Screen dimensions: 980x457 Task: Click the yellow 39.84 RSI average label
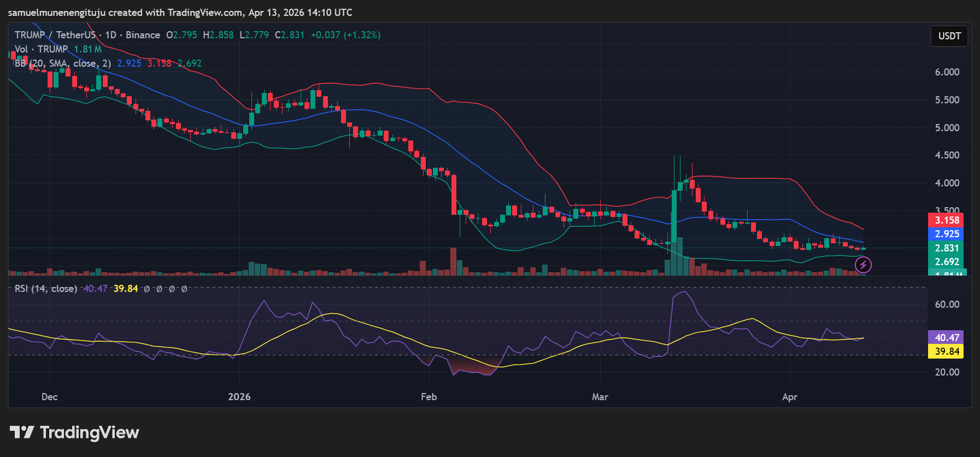click(946, 351)
